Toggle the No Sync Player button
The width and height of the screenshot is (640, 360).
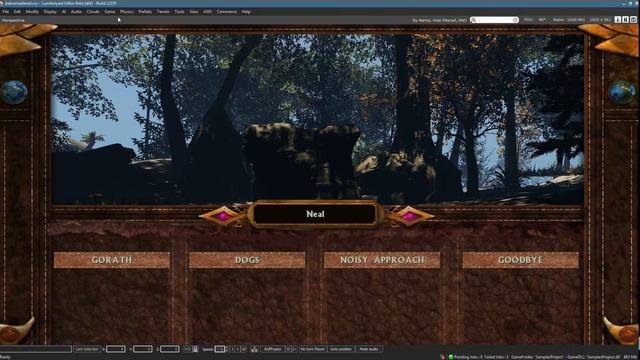point(312,349)
